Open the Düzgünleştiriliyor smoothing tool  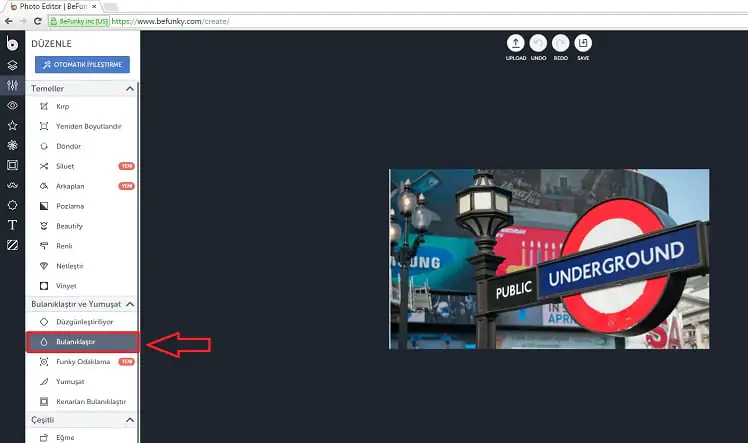[x=82, y=322]
